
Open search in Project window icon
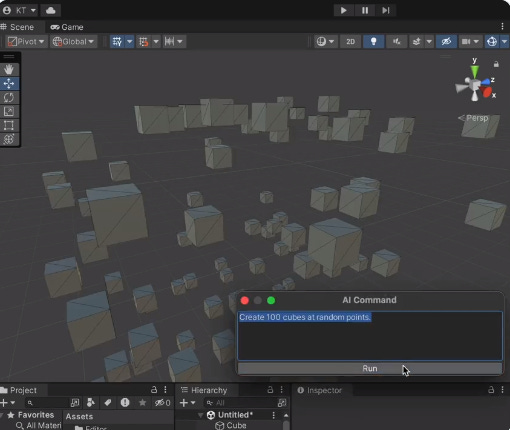coord(75,403)
